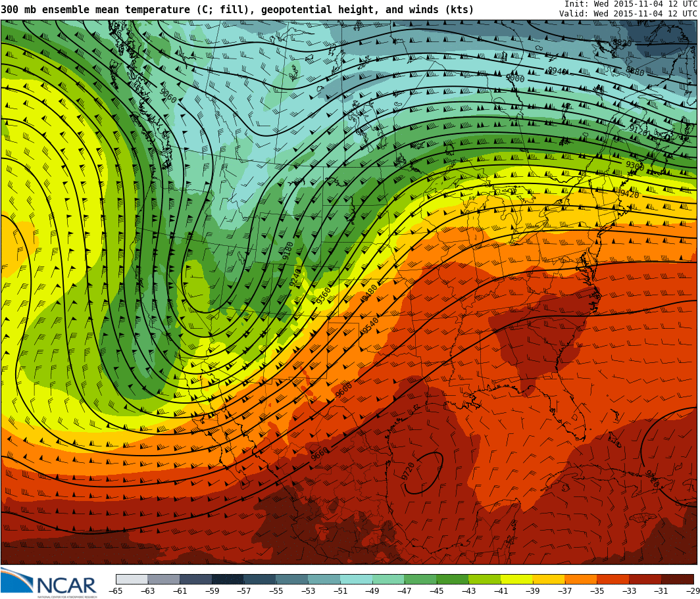Click the -57 colorbar tick label
This screenshot has height=599, width=700.
[244, 590]
